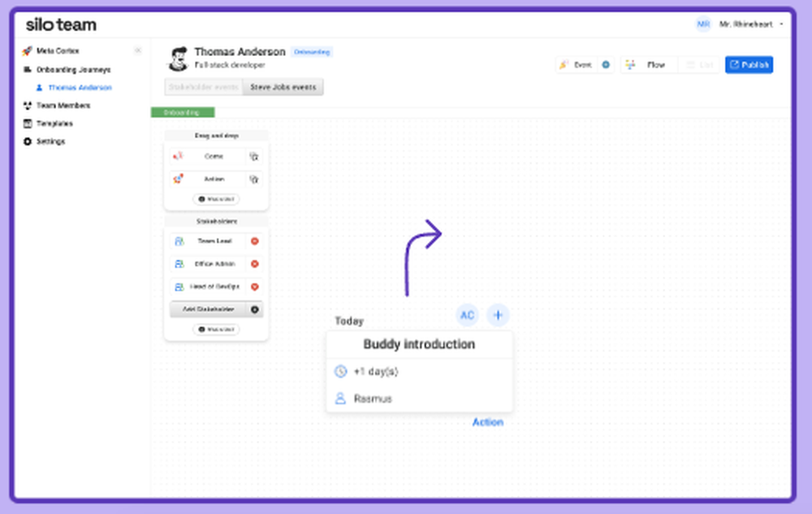Click the Team Lead stakeholder icon
The height and width of the screenshot is (514, 812).
click(178, 241)
